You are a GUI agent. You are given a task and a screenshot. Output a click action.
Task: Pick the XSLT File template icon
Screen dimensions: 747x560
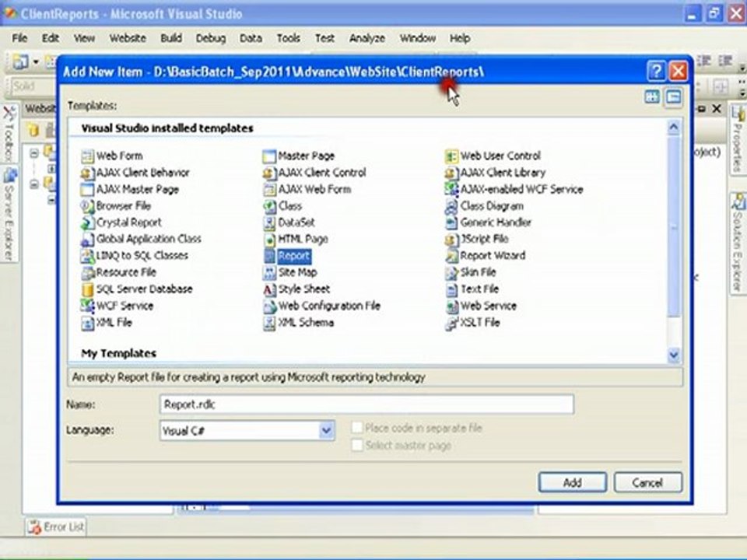[451, 323]
